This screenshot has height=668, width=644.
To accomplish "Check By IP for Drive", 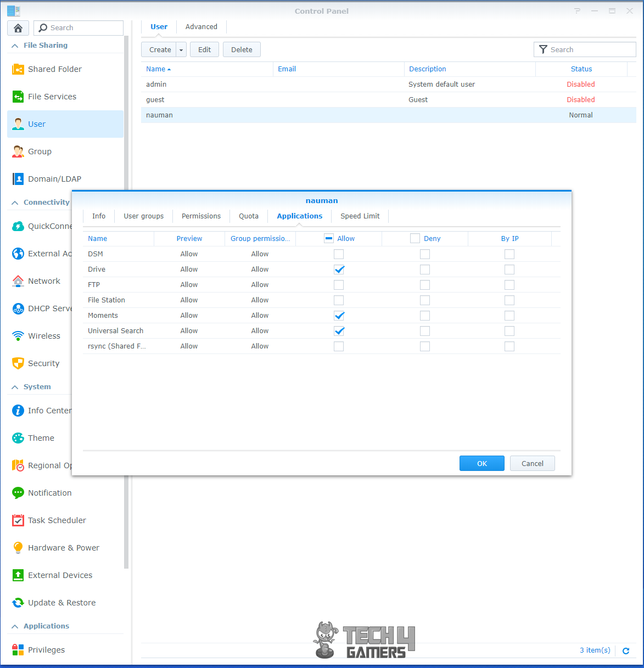I will [x=509, y=270].
